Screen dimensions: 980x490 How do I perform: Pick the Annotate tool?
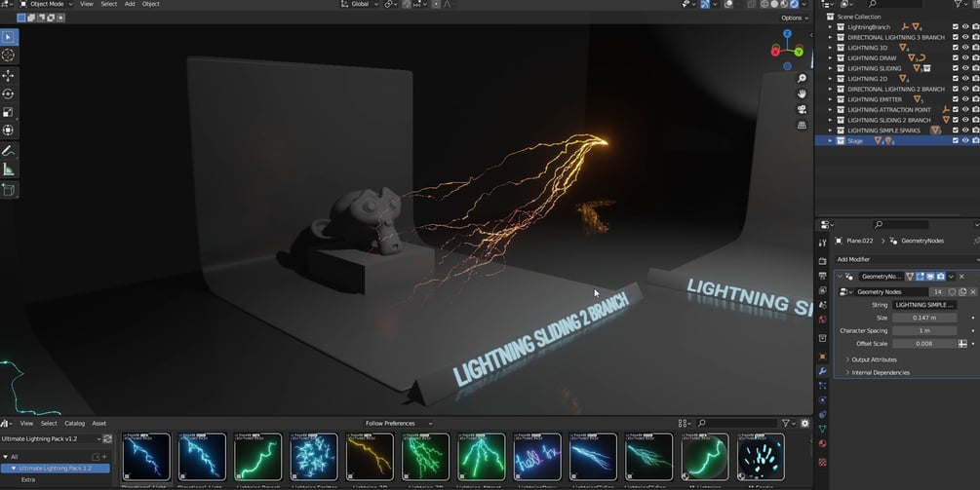pyautogui.click(x=9, y=150)
